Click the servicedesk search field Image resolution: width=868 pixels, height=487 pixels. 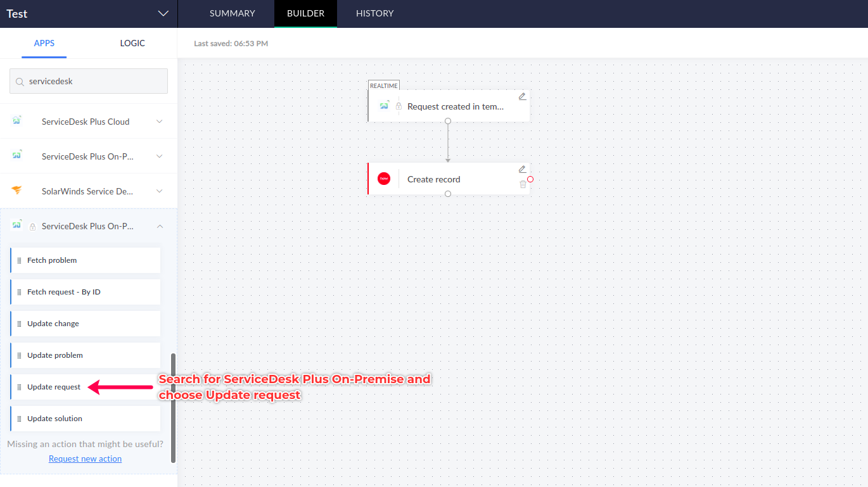click(x=89, y=81)
